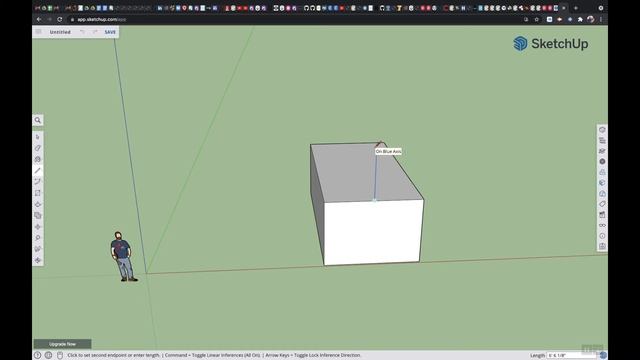Open the Entity Info panel
640x360 pixels.
(602, 130)
